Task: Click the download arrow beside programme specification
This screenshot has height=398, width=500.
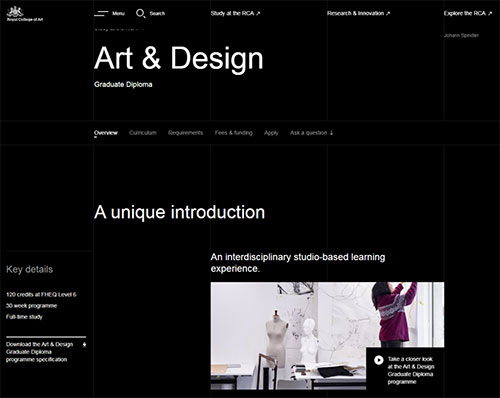Action: click(84, 345)
